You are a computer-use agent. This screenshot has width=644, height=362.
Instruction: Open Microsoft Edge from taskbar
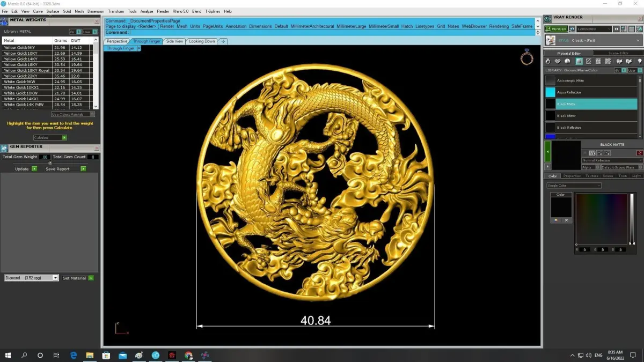point(74,355)
